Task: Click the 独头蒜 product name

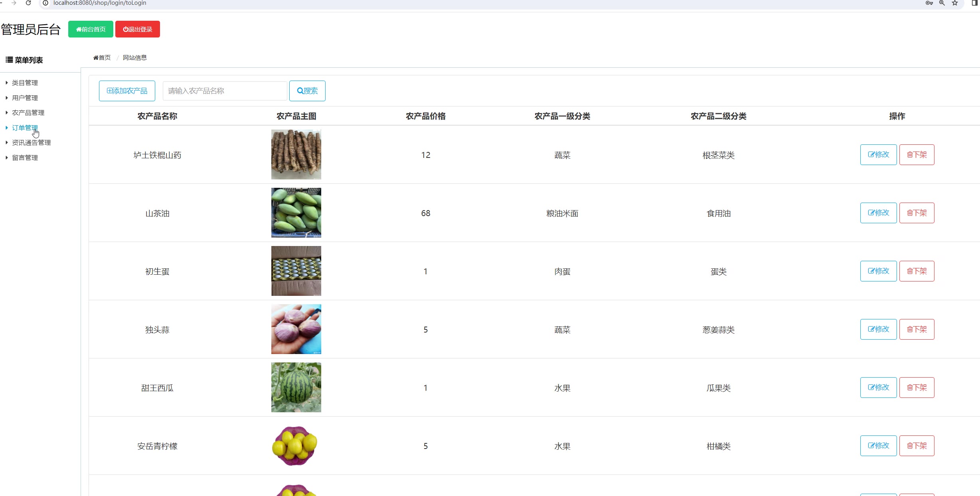Action: 157,330
